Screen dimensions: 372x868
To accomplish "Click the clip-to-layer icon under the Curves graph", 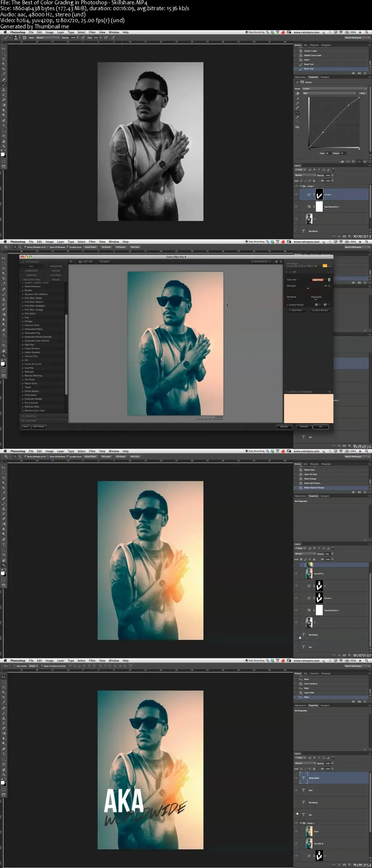I will click(342, 161).
